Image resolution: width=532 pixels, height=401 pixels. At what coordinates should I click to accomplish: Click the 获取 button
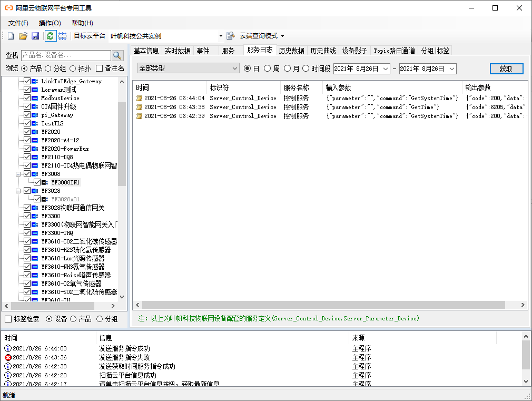tap(506, 68)
